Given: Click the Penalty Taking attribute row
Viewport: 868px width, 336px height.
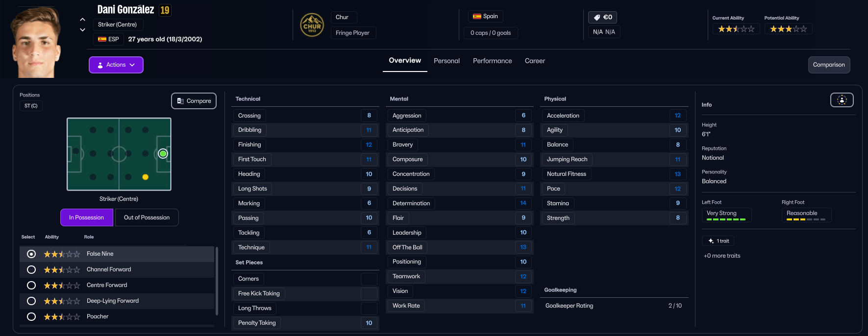Looking at the screenshot, I should point(305,323).
